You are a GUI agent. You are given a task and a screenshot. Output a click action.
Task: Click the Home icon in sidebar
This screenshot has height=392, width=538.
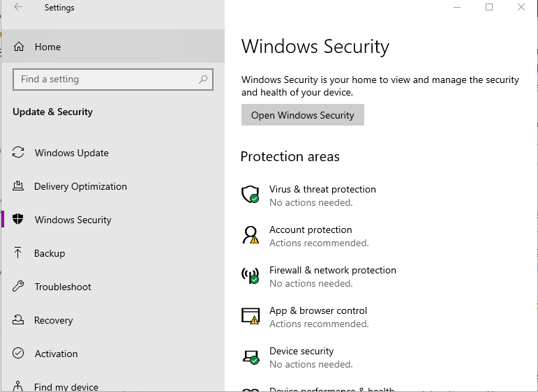(19, 47)
